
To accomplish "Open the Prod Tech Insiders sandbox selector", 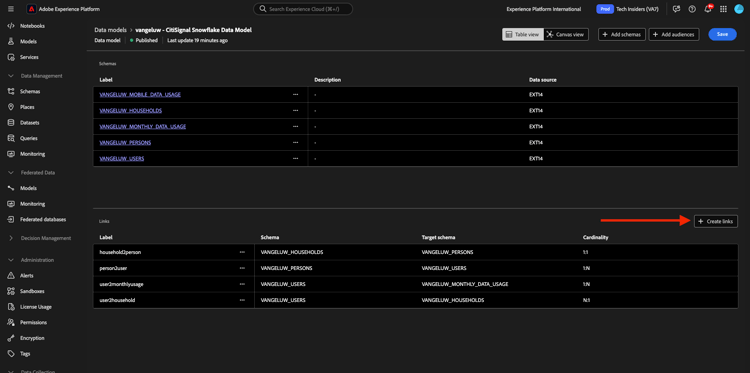I will tap(628, 9).
